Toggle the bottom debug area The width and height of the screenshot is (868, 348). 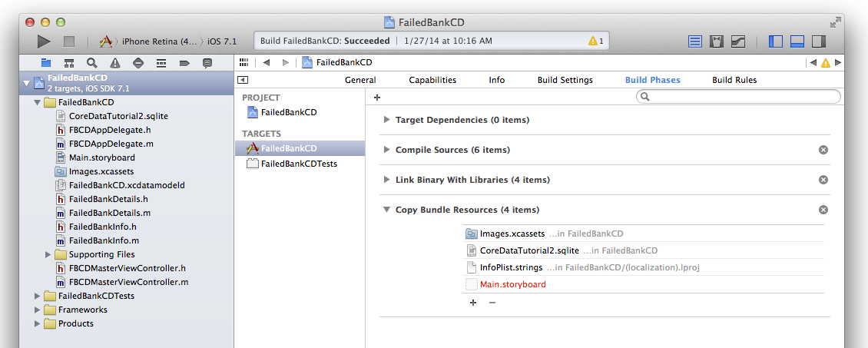797,41
